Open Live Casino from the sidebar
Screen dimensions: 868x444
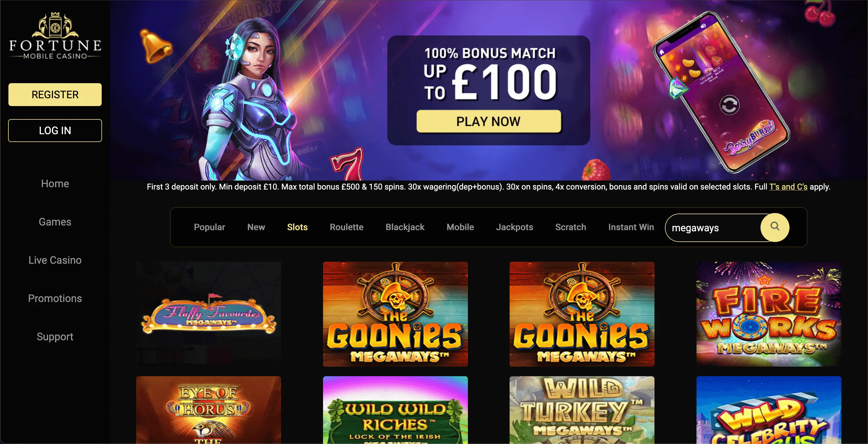point(55,260)
